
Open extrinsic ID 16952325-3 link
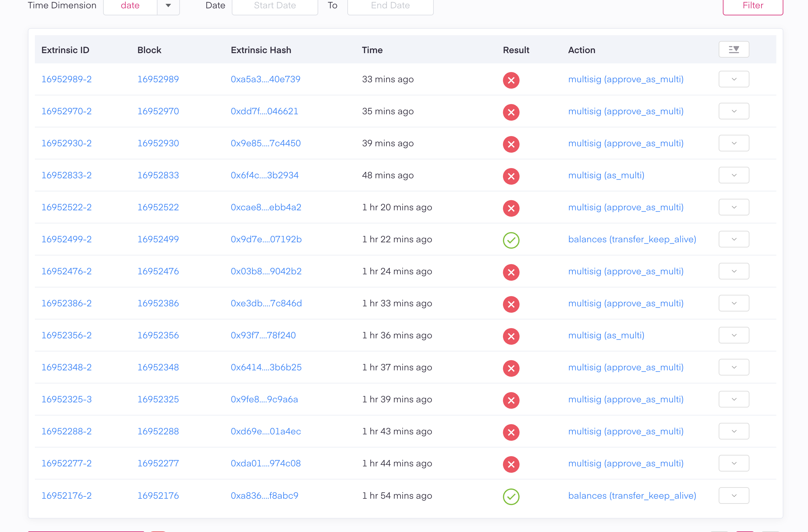(x=67, y=399)
